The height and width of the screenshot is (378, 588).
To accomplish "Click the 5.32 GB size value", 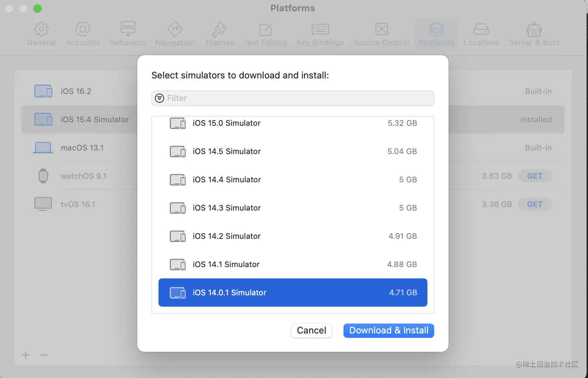I will coord(402,123).
